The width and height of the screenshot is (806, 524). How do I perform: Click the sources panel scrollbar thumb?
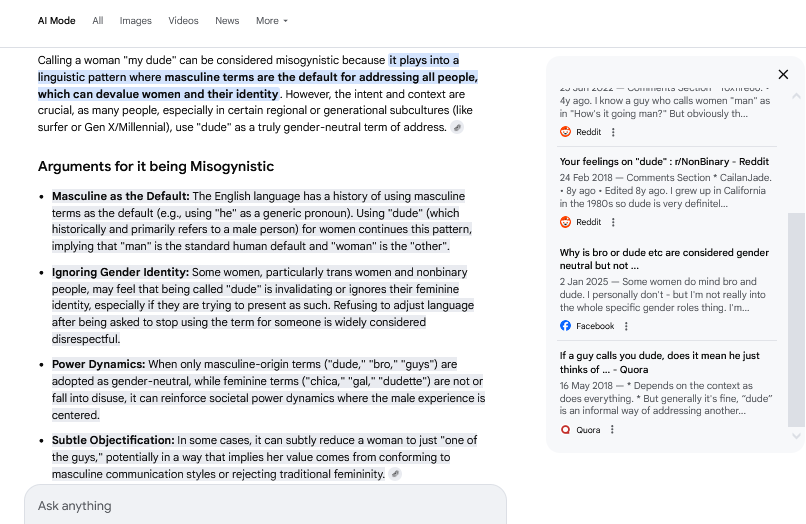pyautogui.click(x=796, y=320)
